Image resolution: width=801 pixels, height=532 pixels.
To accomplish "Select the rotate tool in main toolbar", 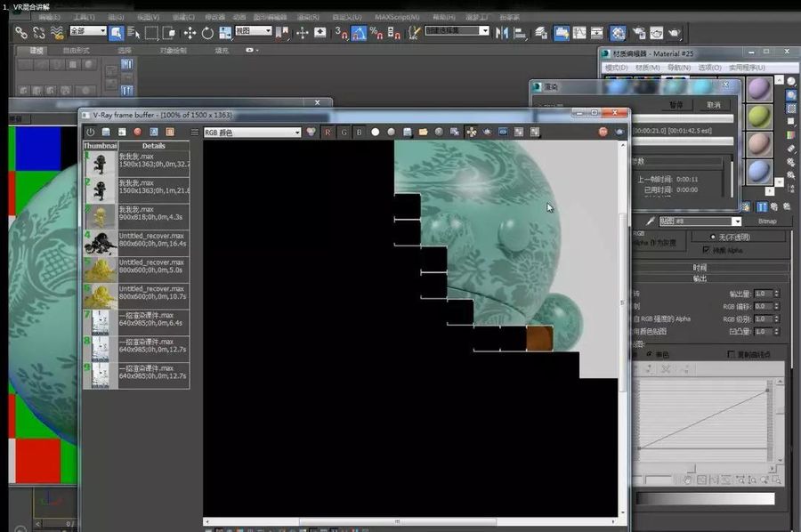I will (207, 33).
